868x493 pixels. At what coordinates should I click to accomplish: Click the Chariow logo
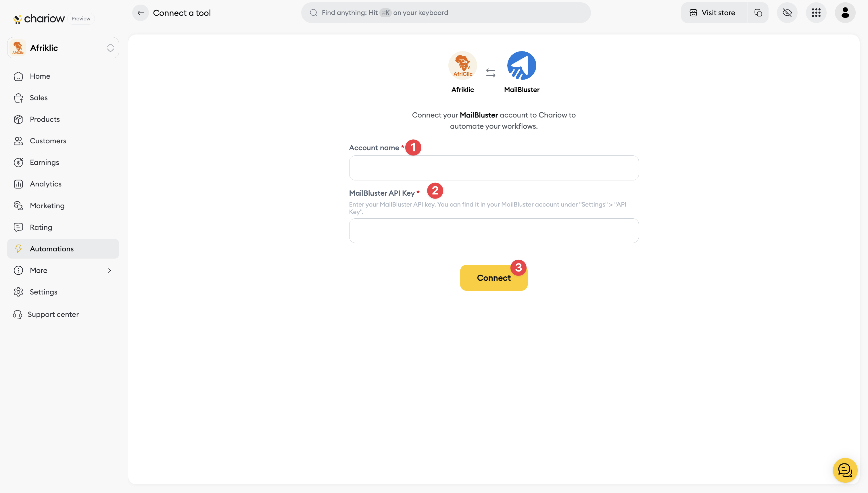click(x=39, y=18)
